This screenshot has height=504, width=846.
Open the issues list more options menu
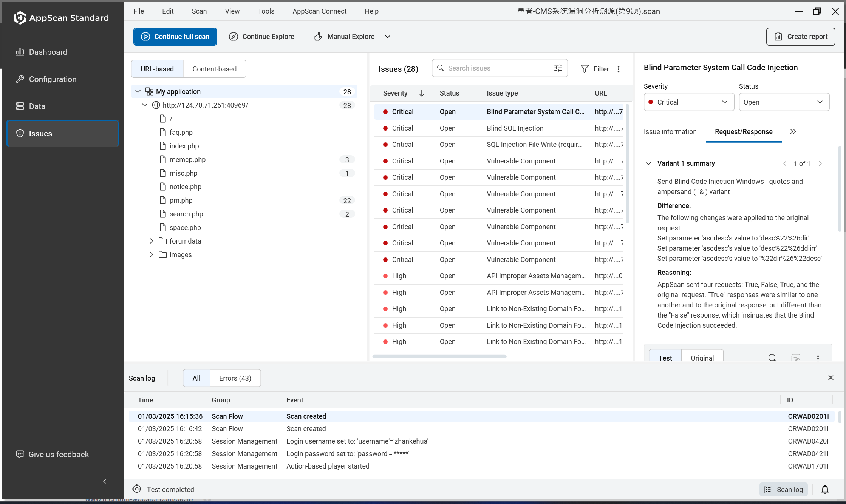tap(619, 69)
